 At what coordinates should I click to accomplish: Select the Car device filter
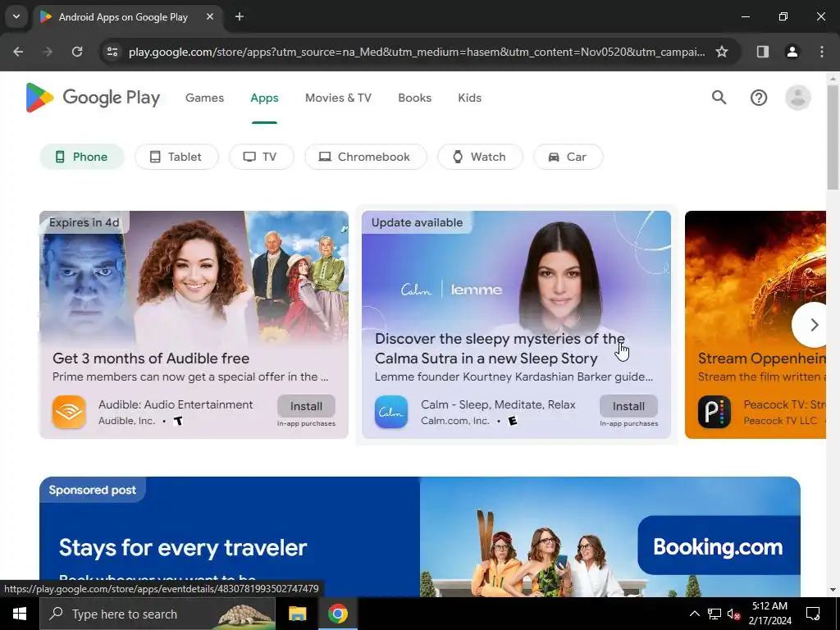pyautogui.click(x=568, y=157)
